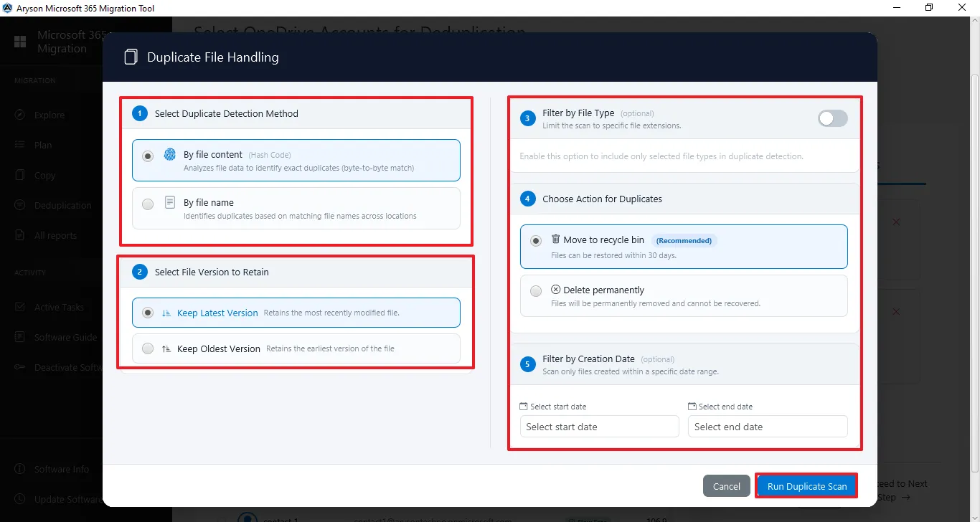Click the Filter by Creation Date heading
This screenshot has height=522, width=980.
(x=588, y=359)
